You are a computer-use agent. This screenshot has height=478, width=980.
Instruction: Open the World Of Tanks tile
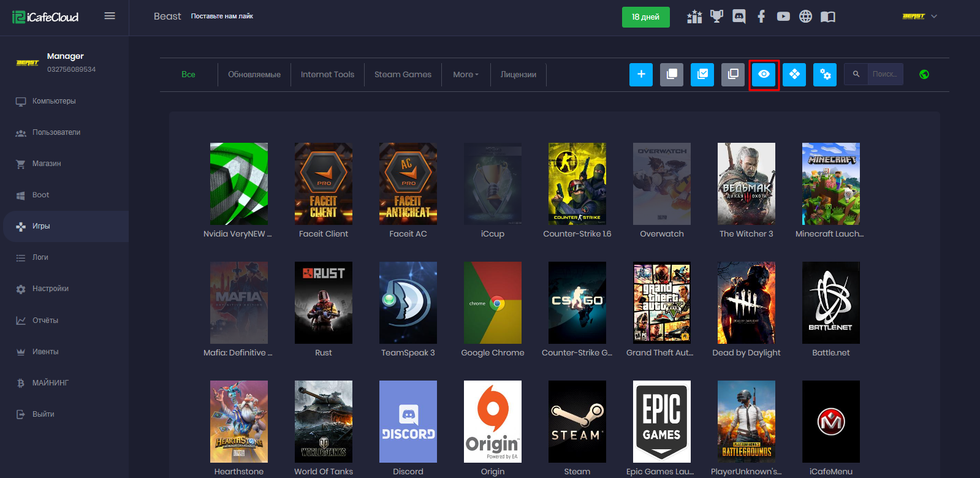pyautogui.click(x=324, y=422)
